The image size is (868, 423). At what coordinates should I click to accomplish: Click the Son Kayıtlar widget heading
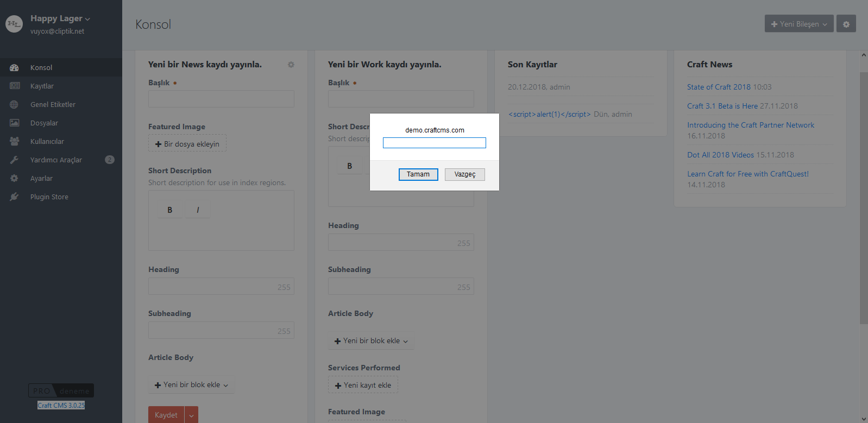(532, 65)
